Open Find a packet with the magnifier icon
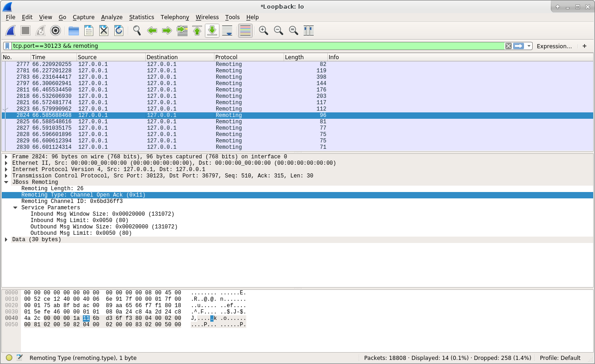 point(137,30)
